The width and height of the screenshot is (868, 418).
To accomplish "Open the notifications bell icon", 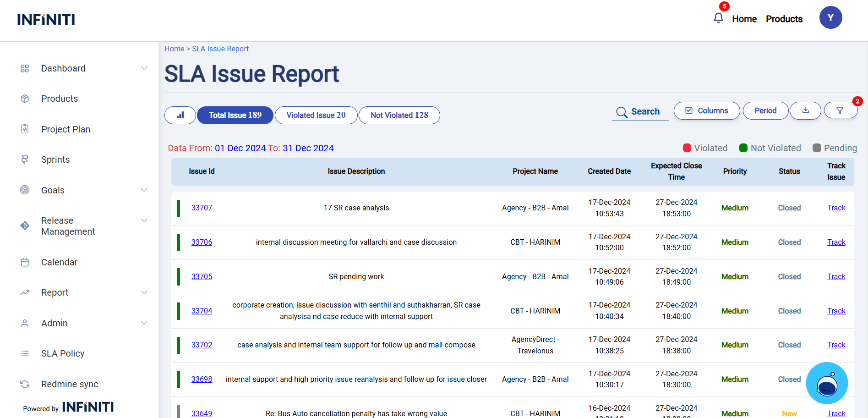I will (x=718, y=18).
